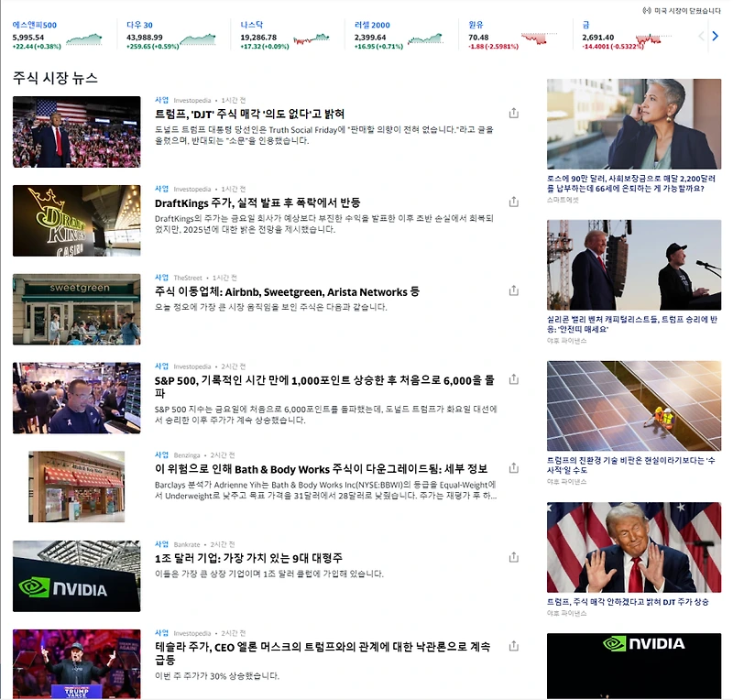
Task: Click the previous arrow in market ticker carousel
Action: [x=701, y=36]
